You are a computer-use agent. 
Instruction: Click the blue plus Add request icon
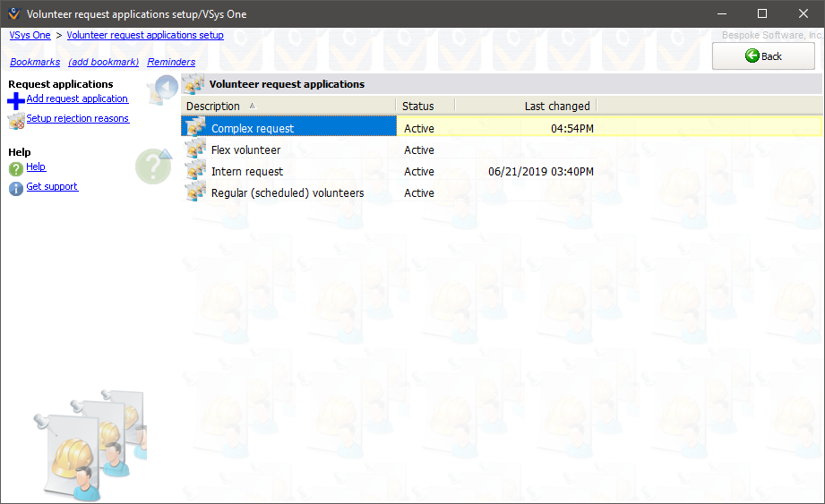point(16,101)
